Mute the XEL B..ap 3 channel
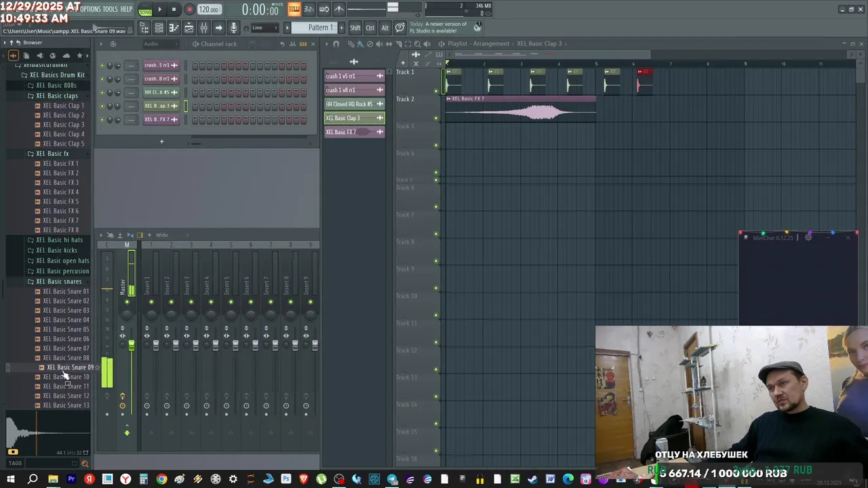This screenshot has width=868, height=488. (x=102, y=106)
